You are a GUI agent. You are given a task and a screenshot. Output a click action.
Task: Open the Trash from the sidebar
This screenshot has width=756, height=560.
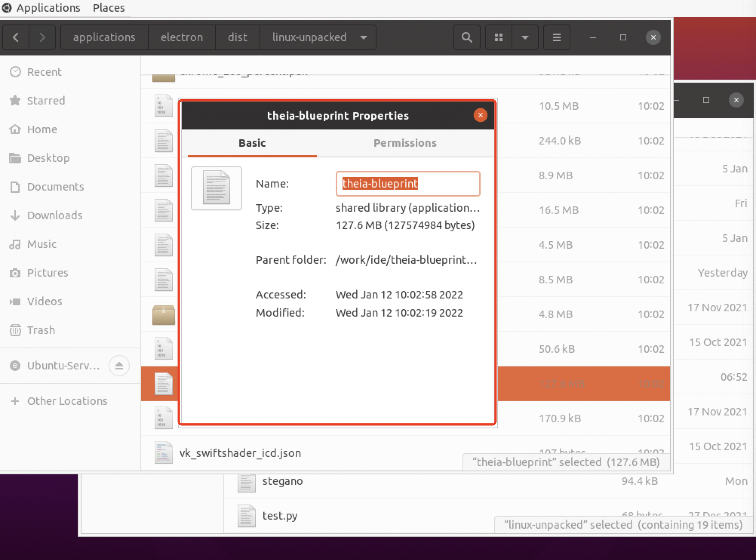(40, 330)
